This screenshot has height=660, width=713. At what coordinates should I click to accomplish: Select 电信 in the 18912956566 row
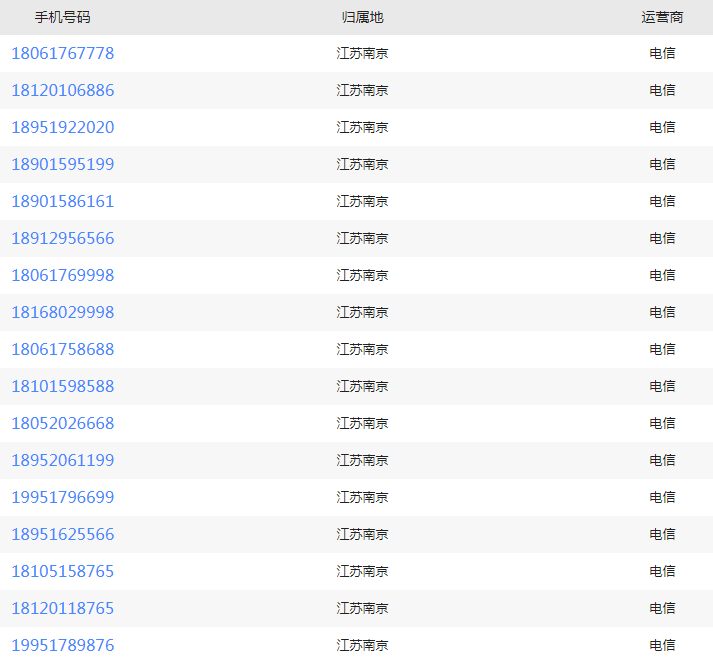click(662, 238)
